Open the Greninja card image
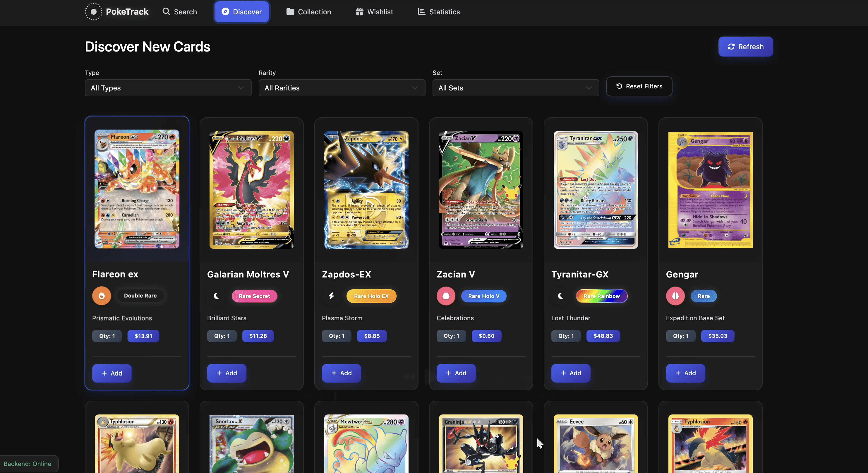 click(x=481, y=444)
